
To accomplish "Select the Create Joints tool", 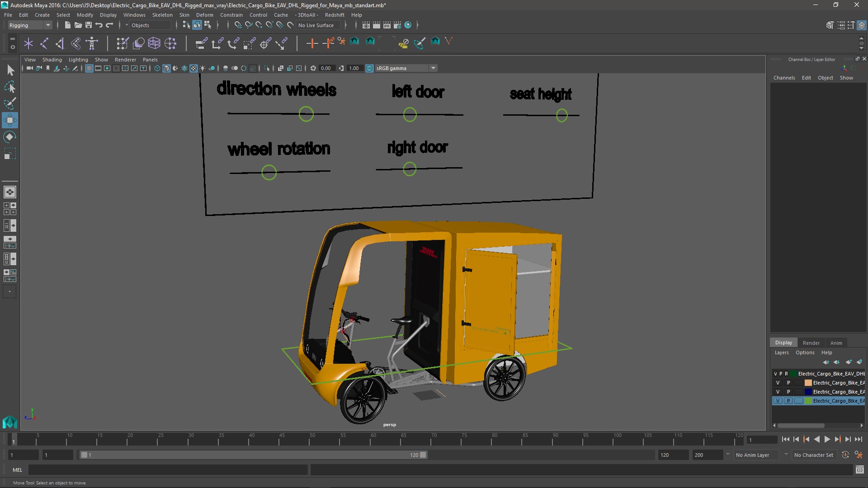I will [x=44, y=43].
